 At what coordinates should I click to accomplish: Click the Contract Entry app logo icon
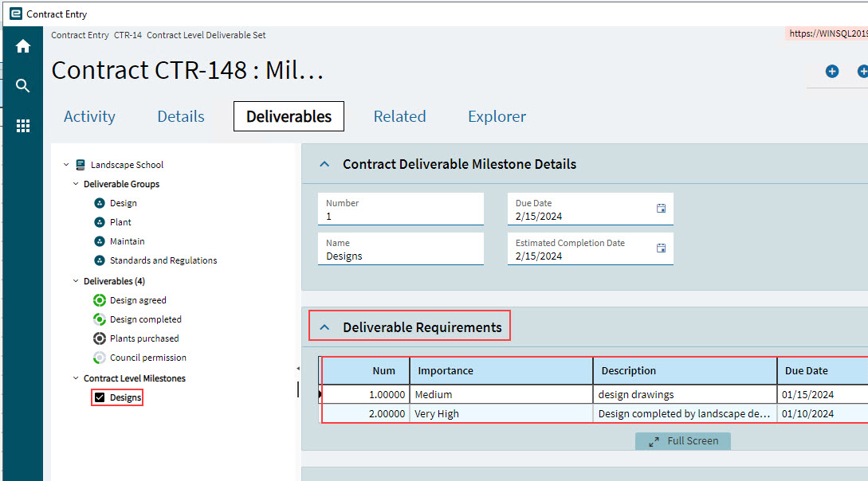click(16, 14)
